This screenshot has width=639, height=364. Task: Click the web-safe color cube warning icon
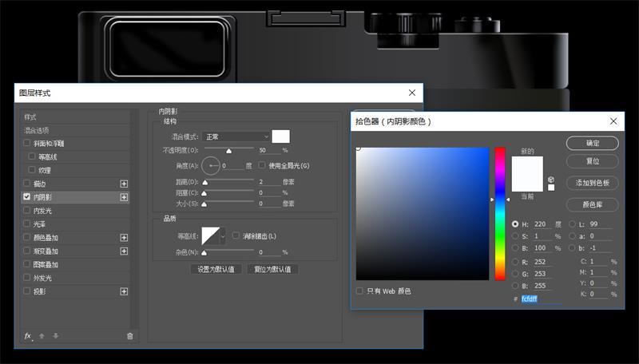551,180
